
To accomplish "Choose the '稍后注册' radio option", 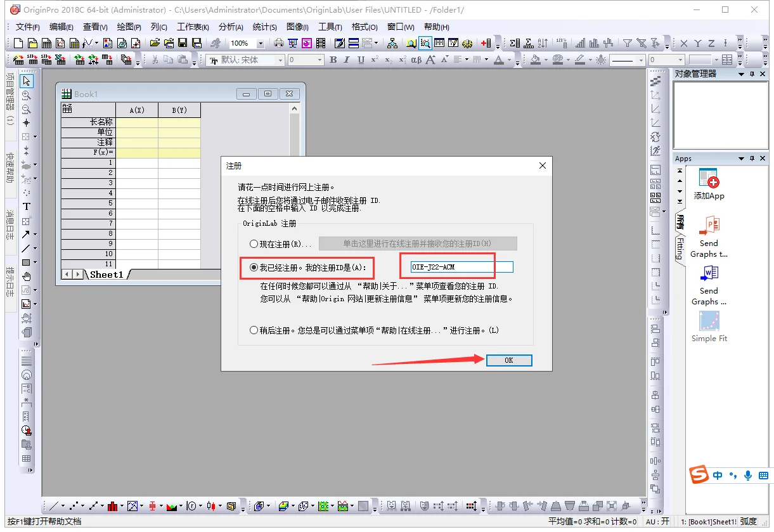I will [x=254, y=330].
